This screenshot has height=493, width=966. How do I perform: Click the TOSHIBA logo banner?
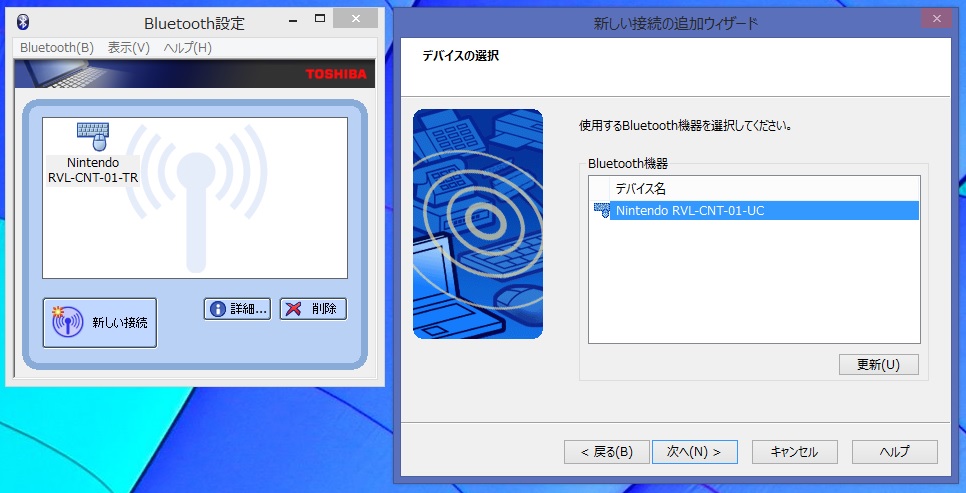click(195, 74)
